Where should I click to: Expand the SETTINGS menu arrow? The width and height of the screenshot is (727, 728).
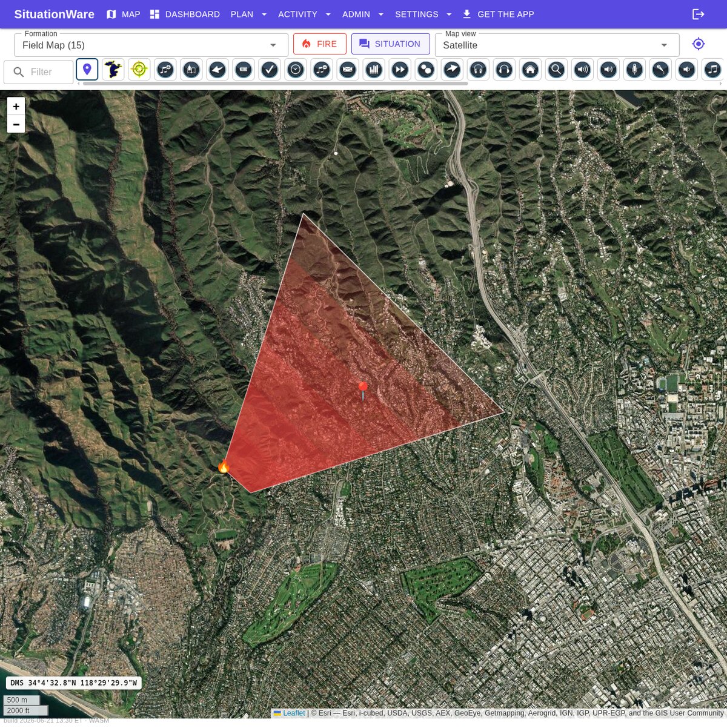point(449,14)
